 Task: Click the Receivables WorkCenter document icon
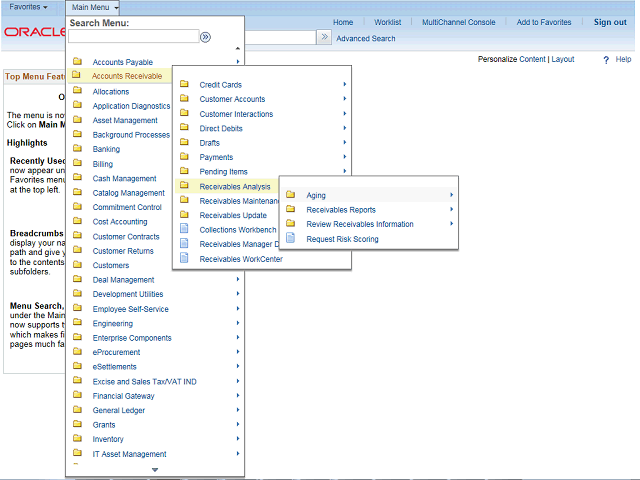[184, 258]
